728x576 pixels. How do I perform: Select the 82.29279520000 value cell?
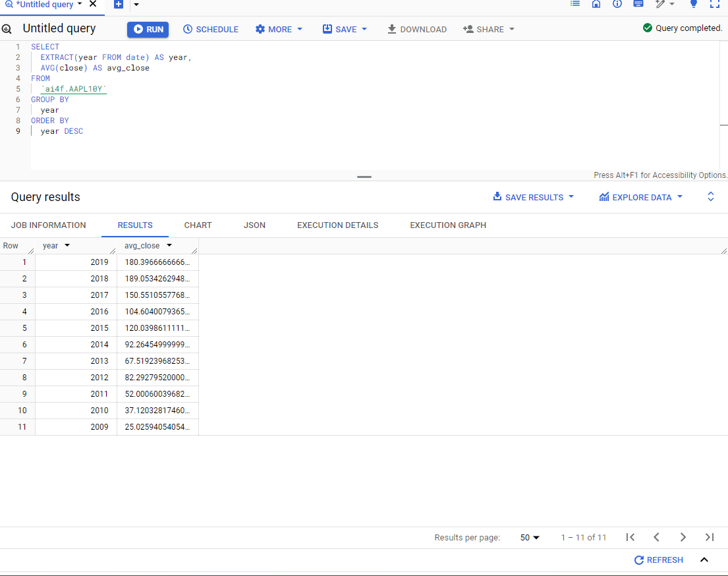[158, 378]
